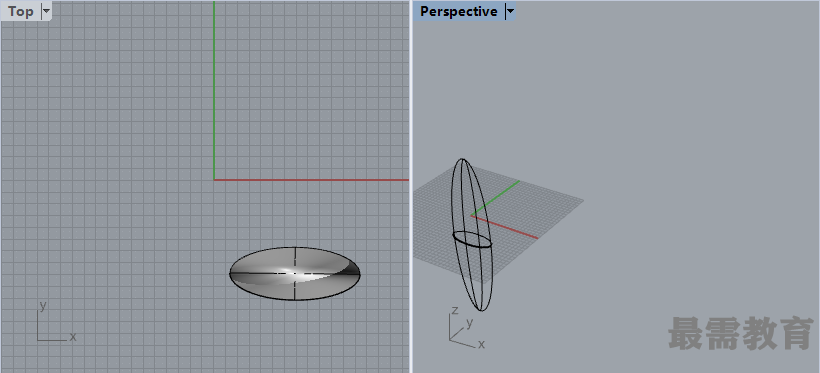
Task: Open the Top viewport dropdown arrow
Action: 46,11
